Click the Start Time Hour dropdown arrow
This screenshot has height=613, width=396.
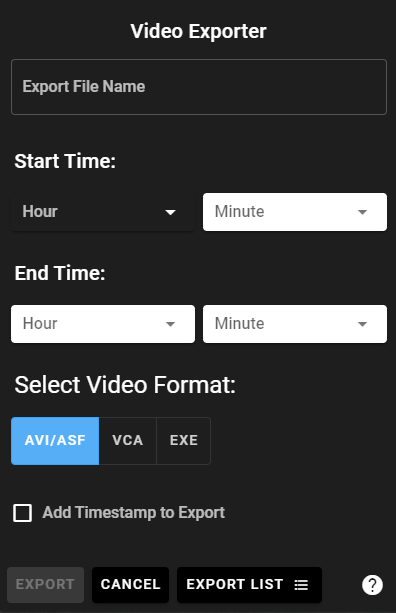(170, 212)
